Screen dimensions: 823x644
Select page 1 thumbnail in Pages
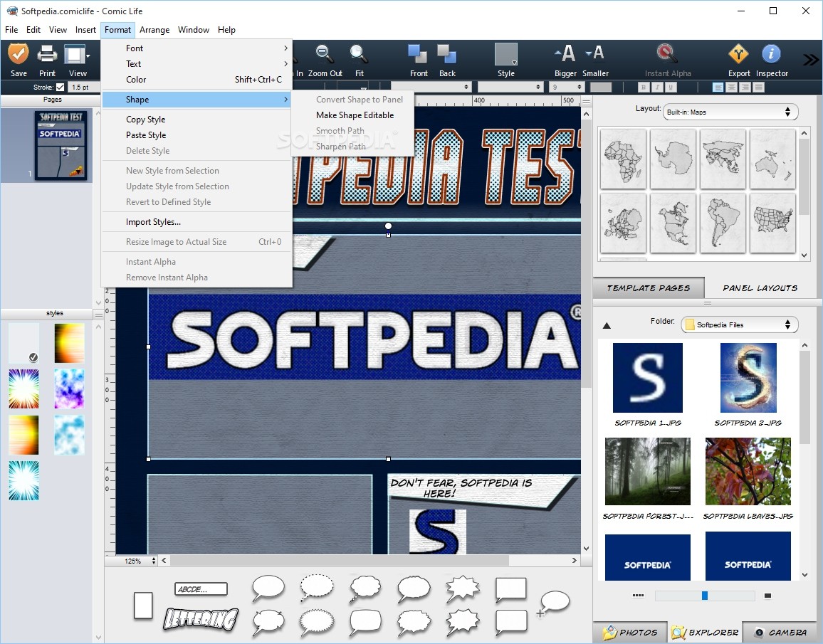[x=61, y=145]
